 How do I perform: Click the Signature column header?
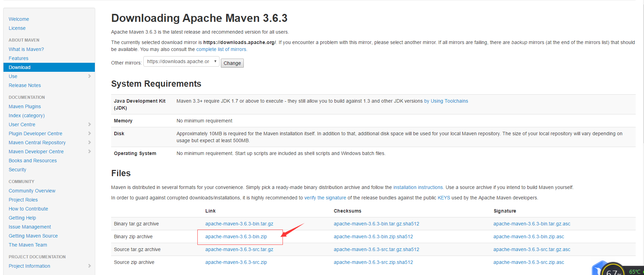pyautogui.click(x=505, y=211)
